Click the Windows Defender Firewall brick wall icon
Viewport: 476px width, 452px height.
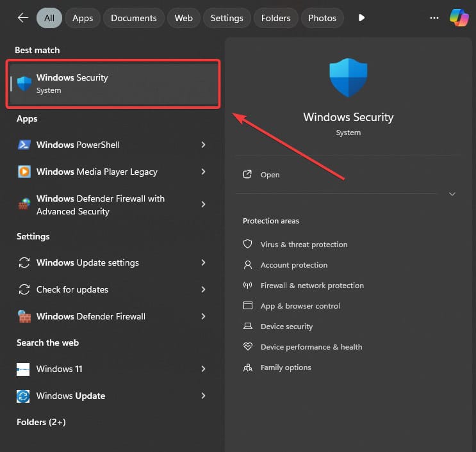pos(24,316)
